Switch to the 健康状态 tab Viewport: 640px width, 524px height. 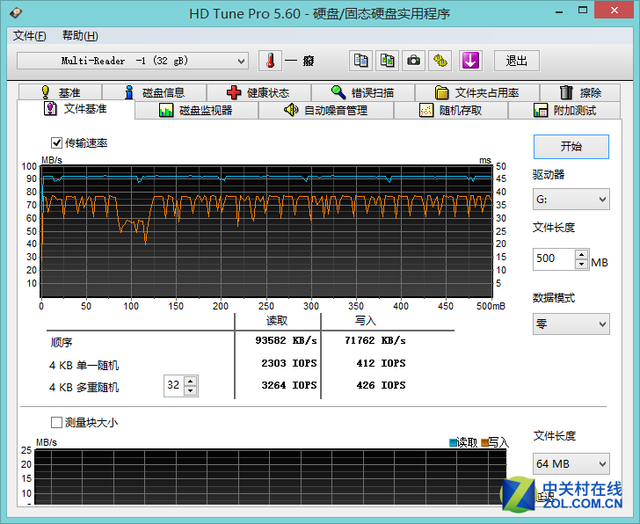[259, 93]
